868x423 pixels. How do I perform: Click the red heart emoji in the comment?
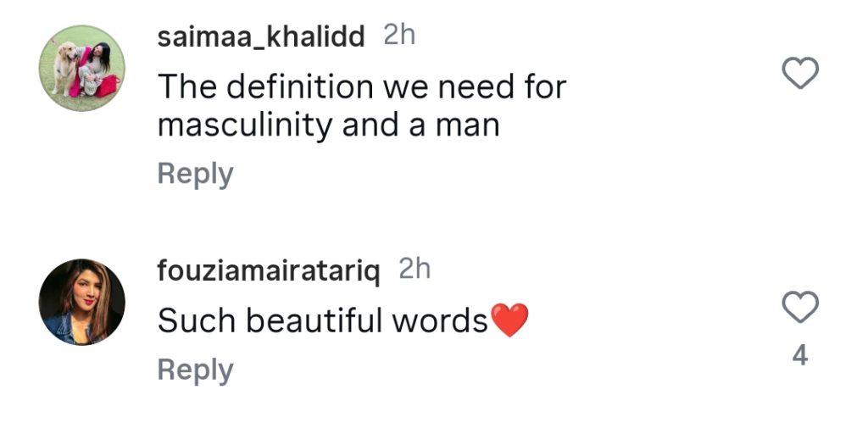[509, 320]
